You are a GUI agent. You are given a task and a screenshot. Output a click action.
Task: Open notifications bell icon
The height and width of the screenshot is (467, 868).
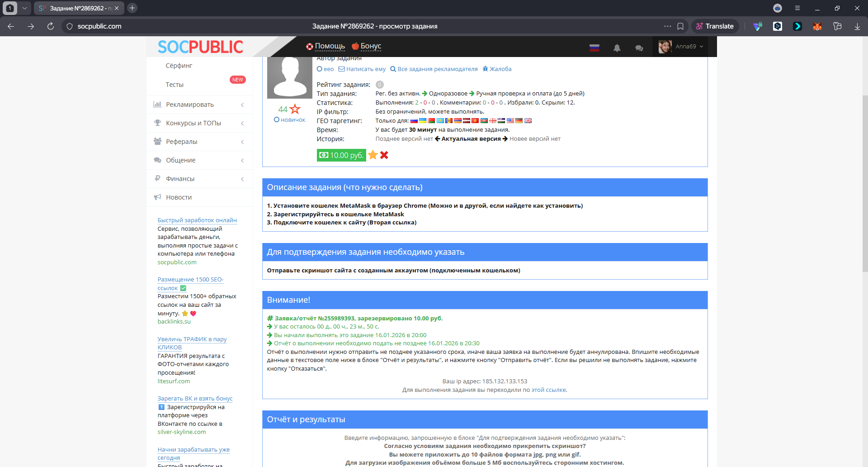coord(617,48)
